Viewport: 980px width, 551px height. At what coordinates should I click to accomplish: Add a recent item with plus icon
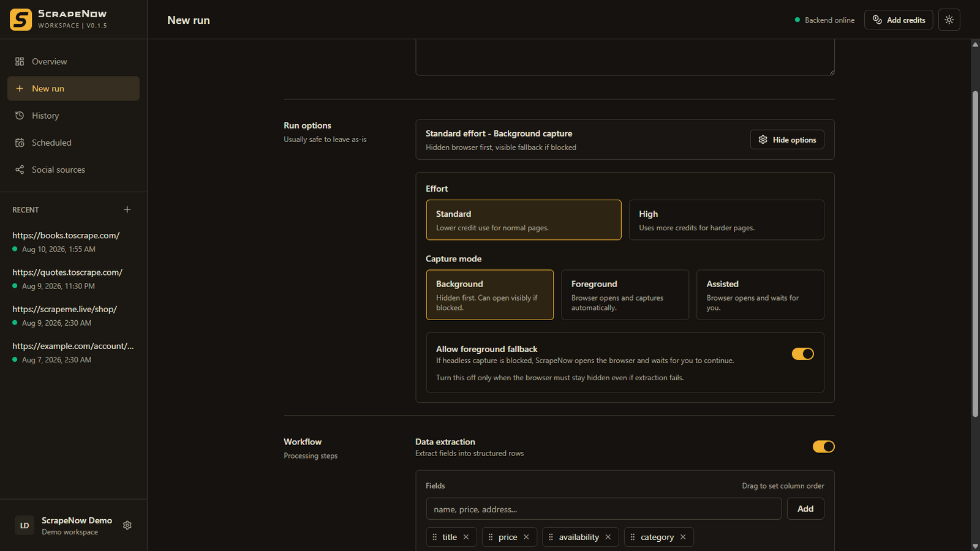tap(127, 209)
